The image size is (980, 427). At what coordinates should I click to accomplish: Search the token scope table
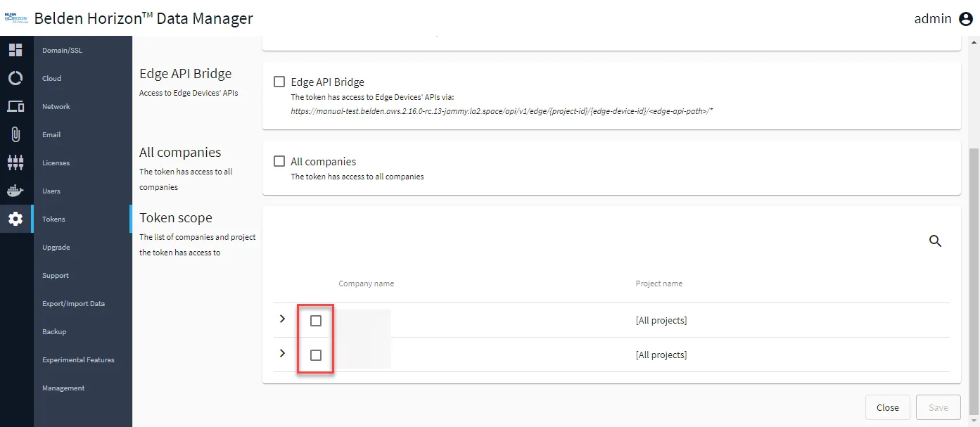point(935,241)
